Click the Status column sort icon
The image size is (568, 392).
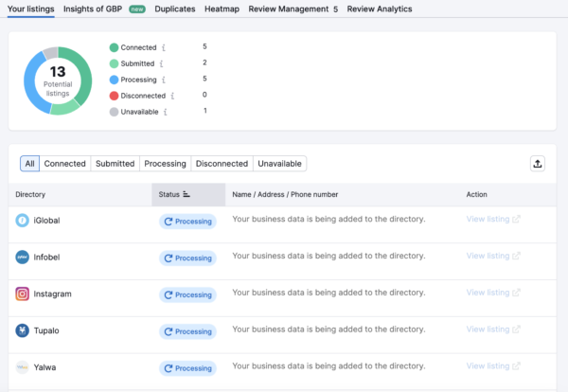click(x=186, y=194)
